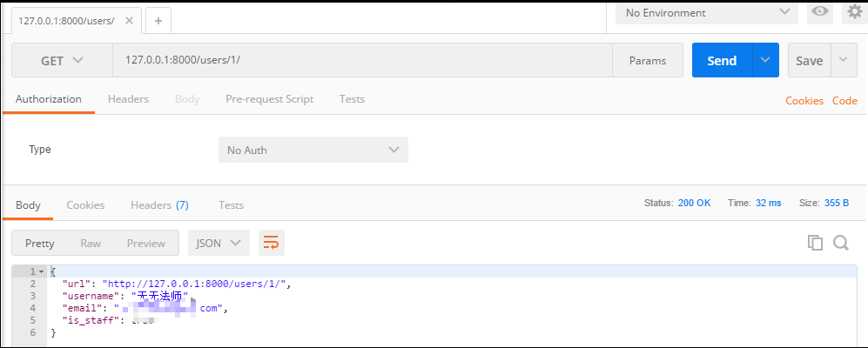868x348 pixels.
Task: Expand the Send button dropdown arrow
Action: [765, 60]
